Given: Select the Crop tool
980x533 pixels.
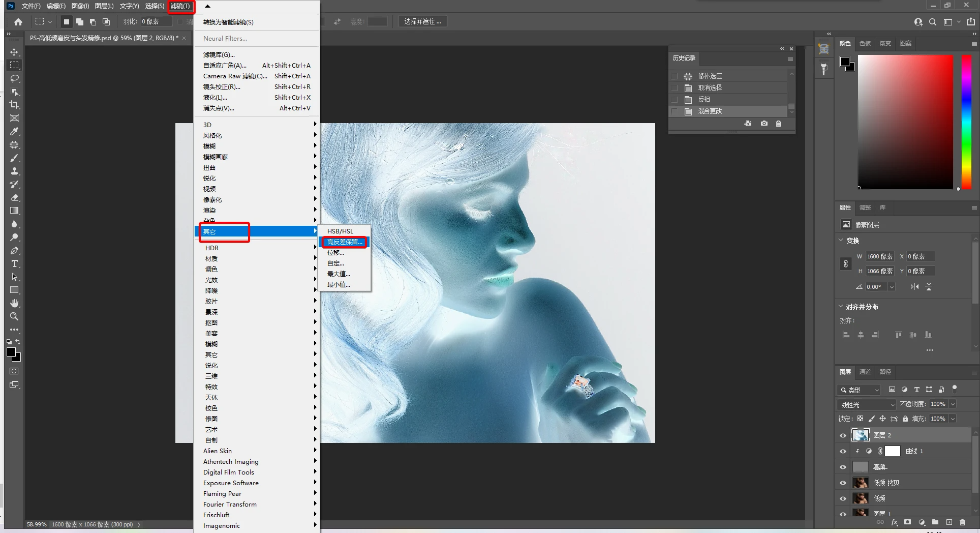Looking at the screenshot, I should point(14,105).
